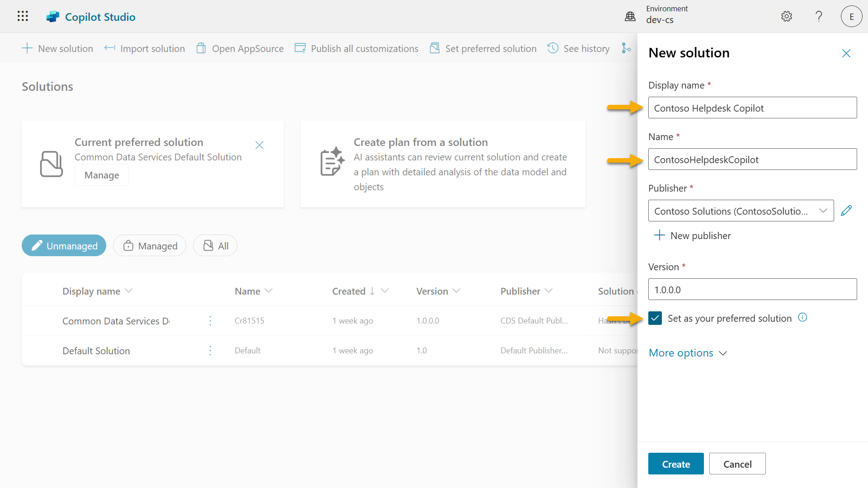This screenshot has height=488, width=868.
Task: Open Version column header dropdown
Action: (456, 291)
